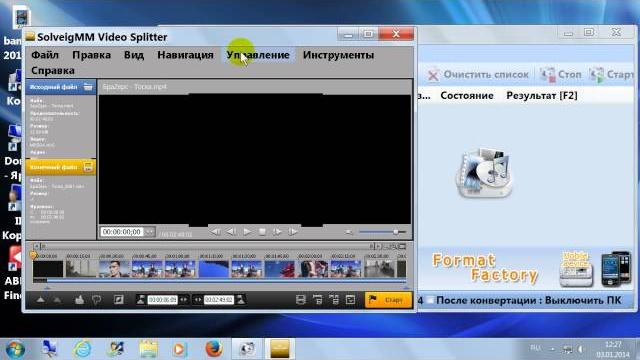Viewport: 640px width, 360px height.
Task: Select the first black timeline thumbnail
Action: click(x=48, y=269)
